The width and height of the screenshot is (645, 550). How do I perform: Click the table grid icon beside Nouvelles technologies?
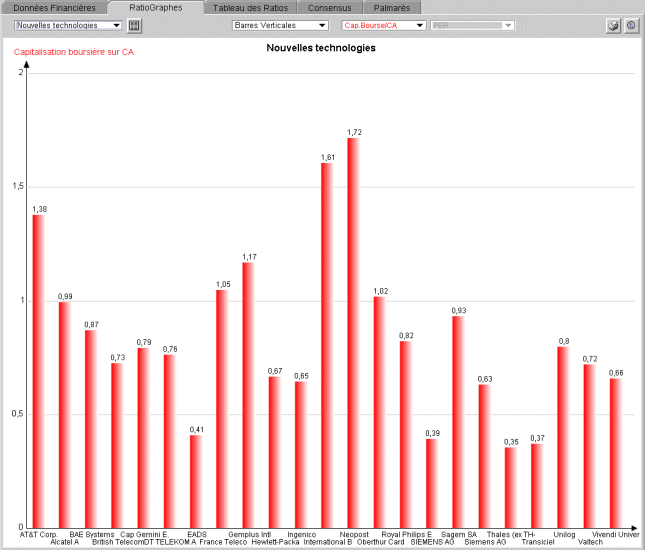(x=136, y=25)
